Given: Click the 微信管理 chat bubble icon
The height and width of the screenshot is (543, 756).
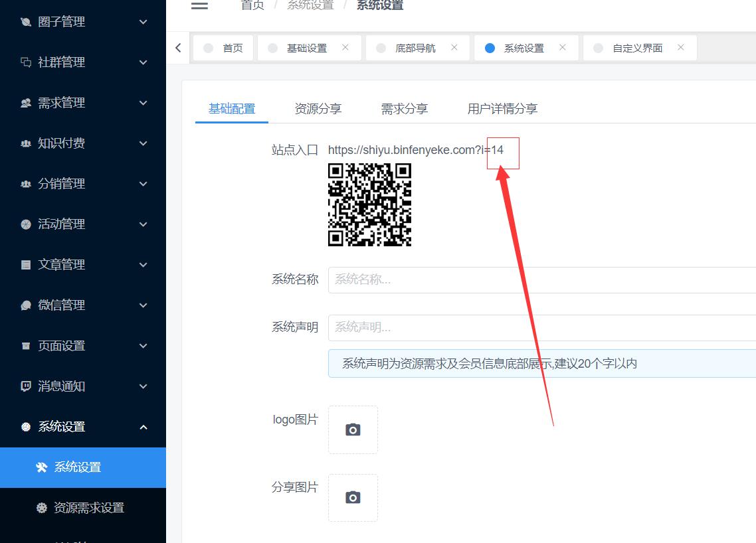Looking at the screenshot, I should (26, 305).
